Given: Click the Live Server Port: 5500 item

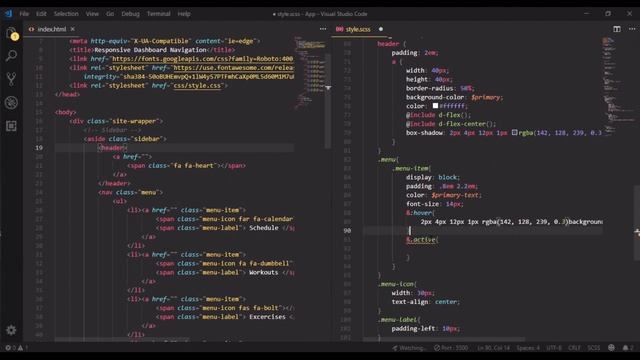Looking at the screenshot, I should click(451, 348).
